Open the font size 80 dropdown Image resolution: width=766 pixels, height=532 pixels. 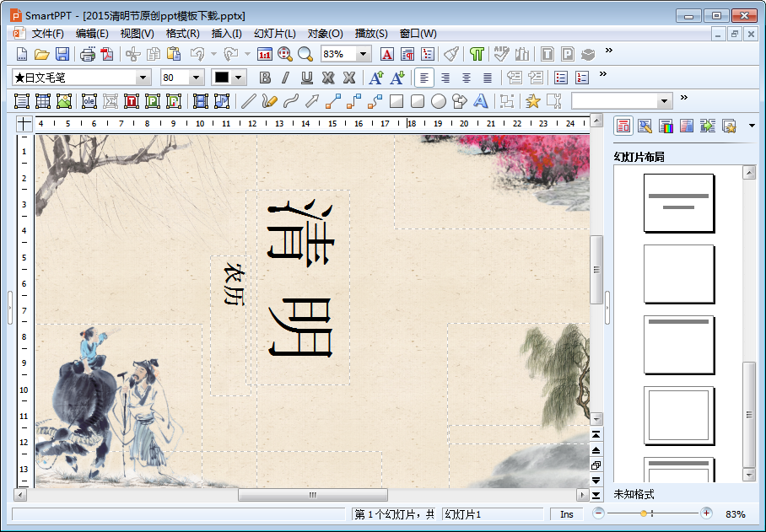tap(196, 78)
